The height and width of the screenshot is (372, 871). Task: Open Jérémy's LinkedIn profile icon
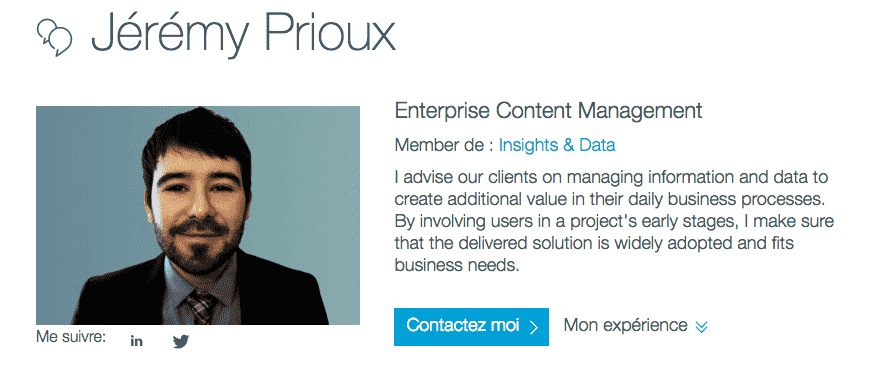click(x=137, y=341)
